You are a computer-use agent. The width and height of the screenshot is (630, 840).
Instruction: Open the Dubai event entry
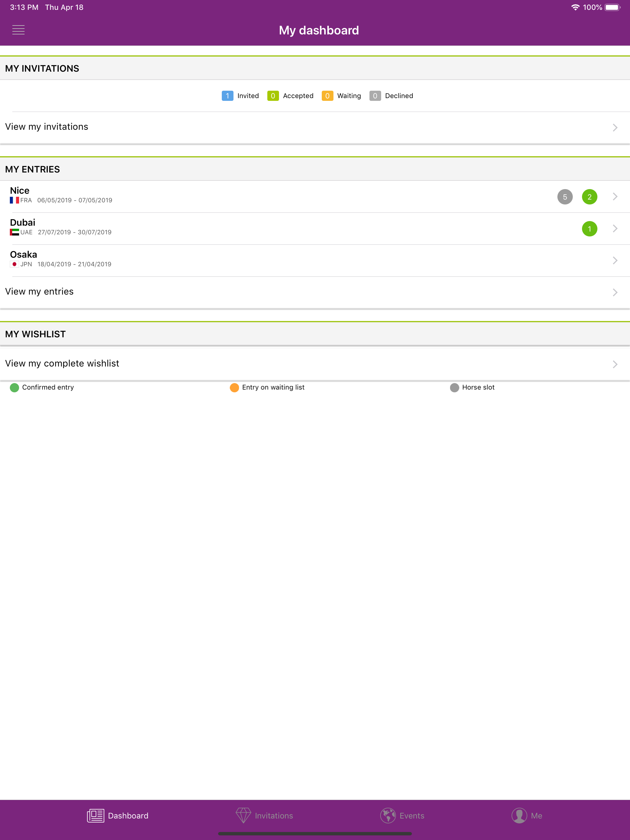point(315,228)
